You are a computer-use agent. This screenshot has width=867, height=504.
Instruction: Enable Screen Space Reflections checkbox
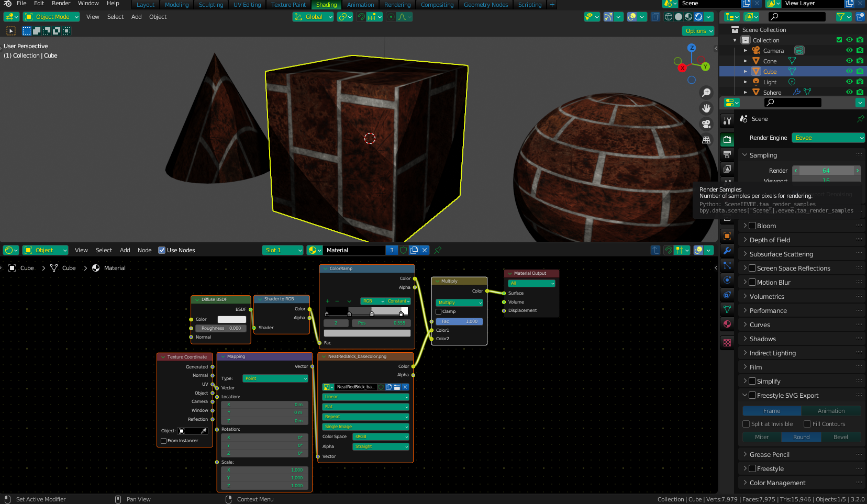752,268
